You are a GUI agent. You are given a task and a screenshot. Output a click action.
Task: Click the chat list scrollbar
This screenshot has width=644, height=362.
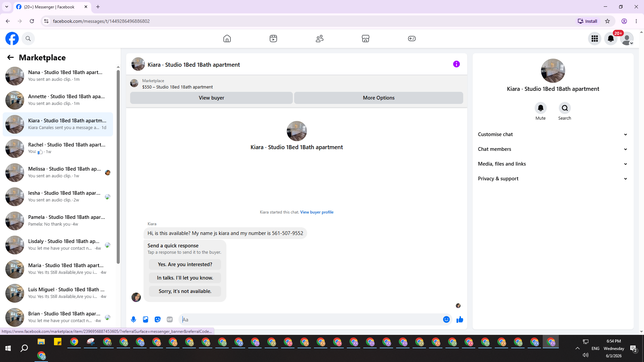pos(118,168)
